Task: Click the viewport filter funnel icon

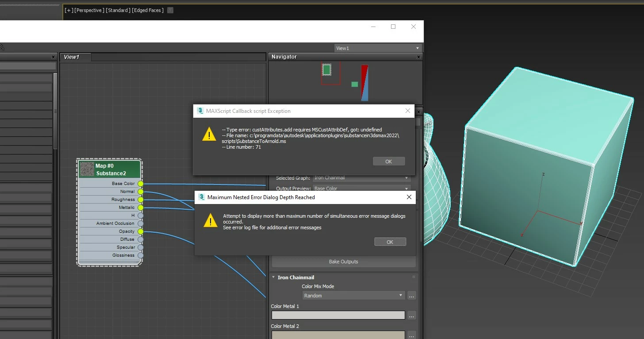Action: point(171,10)
